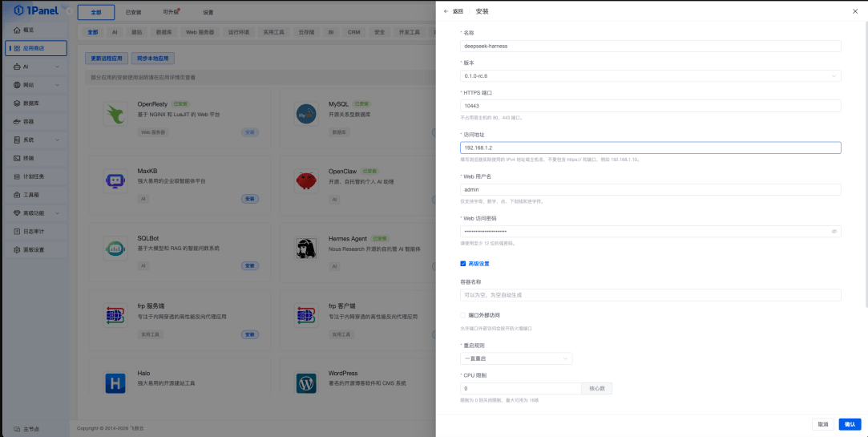Image resolution: width=868 pixels, height=437 pixels.
Task: Filter apps by Web 服务器 category
Action: [x=200, y=32]
